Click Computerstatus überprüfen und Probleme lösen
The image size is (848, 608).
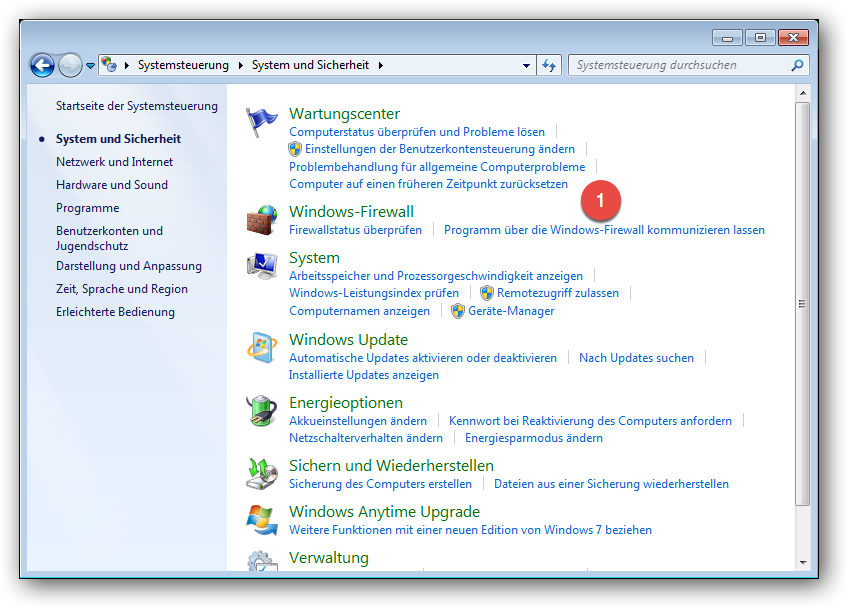point(417,131)
